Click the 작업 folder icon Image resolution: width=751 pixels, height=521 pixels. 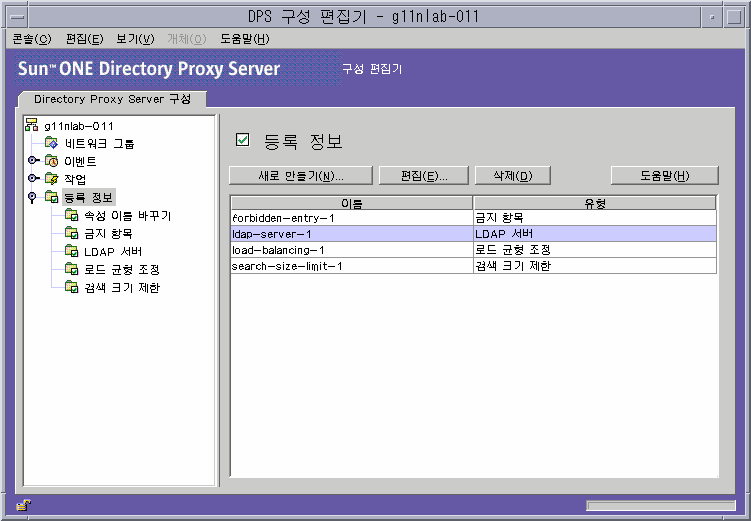tap(51, 179)
